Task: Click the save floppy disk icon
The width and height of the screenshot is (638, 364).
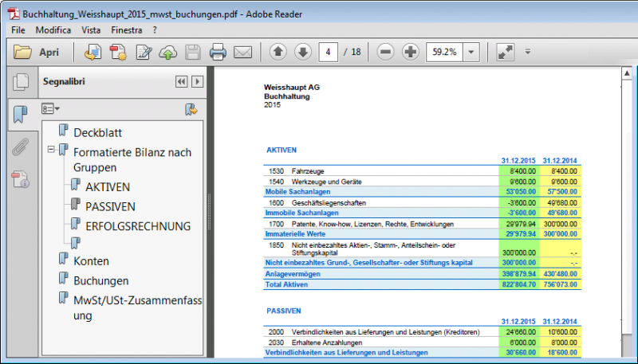Action: 193,53
